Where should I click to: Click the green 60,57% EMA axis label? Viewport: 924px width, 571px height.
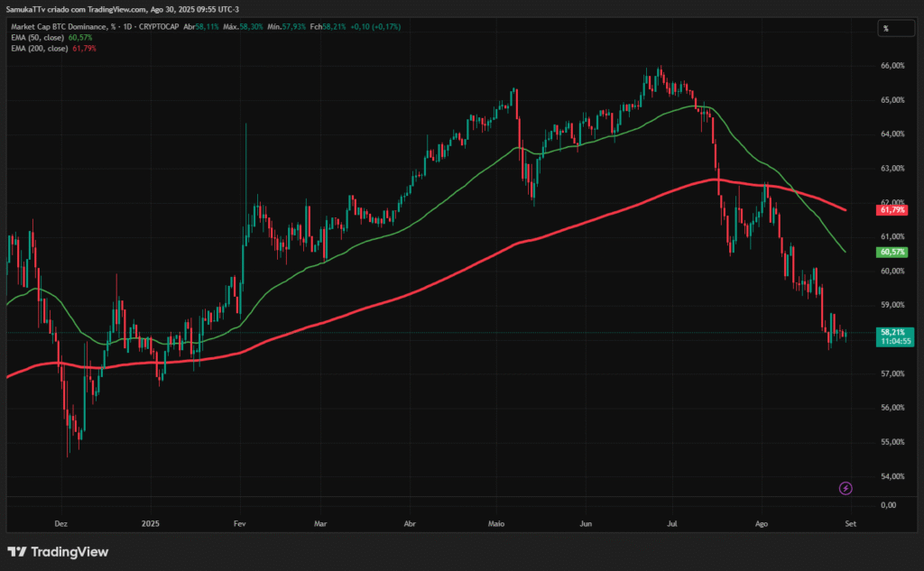point(891,253)
